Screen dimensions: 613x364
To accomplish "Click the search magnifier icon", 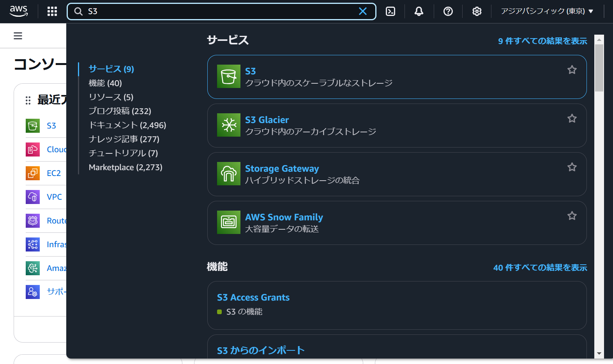I will 78,11.
